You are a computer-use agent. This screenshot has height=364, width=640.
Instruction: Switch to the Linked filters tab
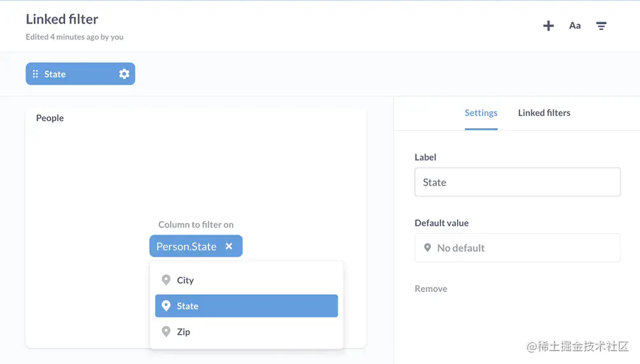[544, 113]
